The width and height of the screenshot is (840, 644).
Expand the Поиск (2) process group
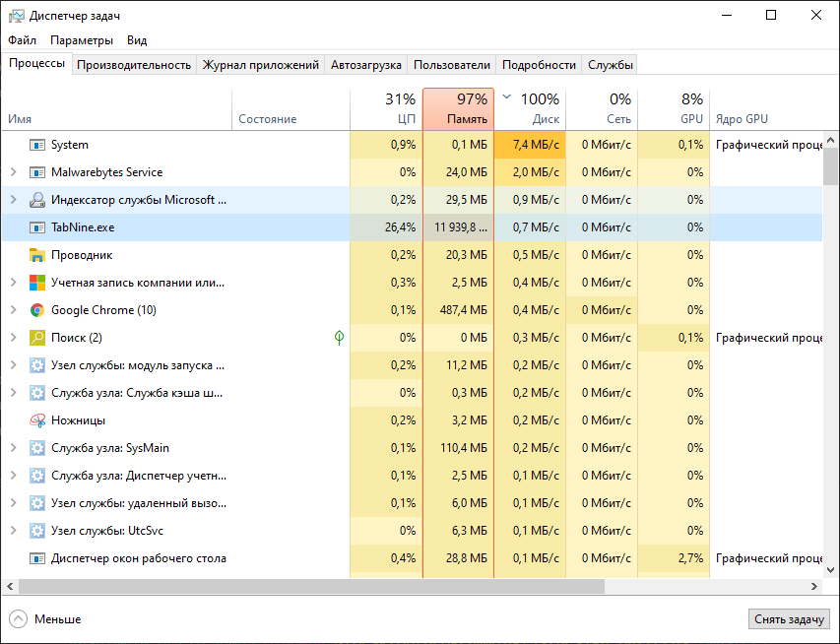click(14, 337)
